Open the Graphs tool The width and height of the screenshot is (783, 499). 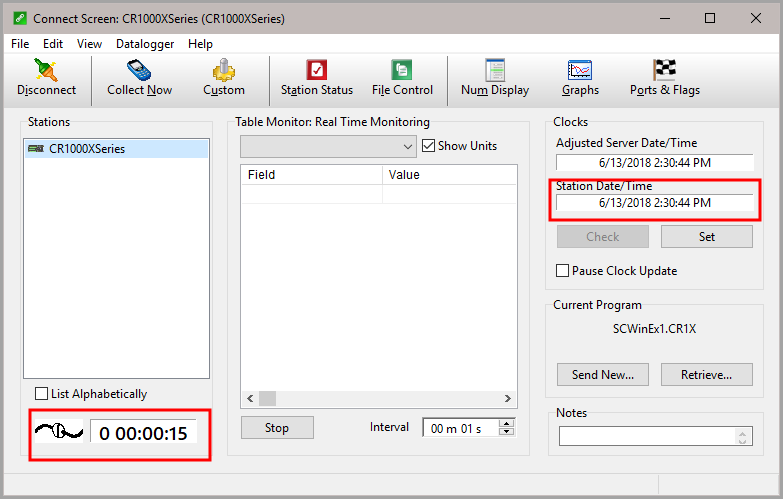click(580, 78)
